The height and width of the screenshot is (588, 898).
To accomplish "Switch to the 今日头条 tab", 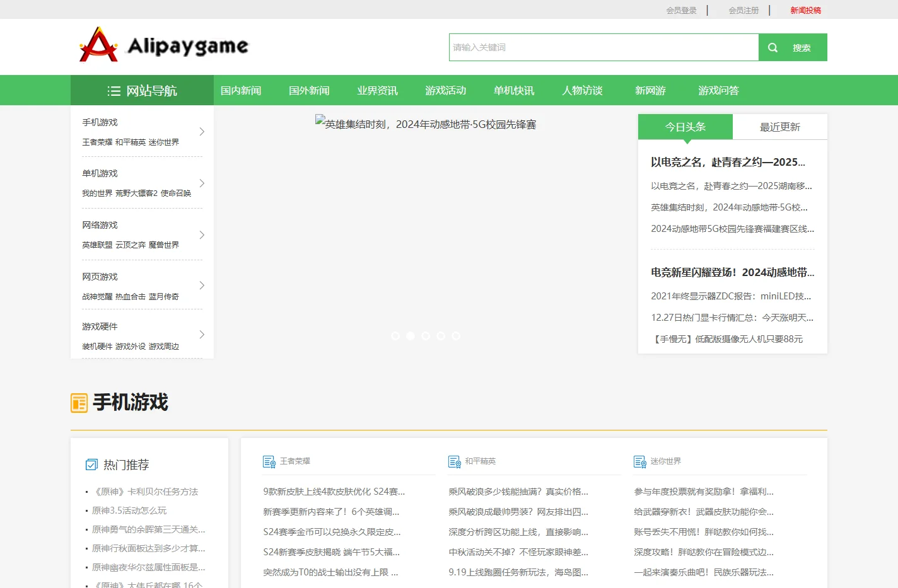I will coord(685,127).
